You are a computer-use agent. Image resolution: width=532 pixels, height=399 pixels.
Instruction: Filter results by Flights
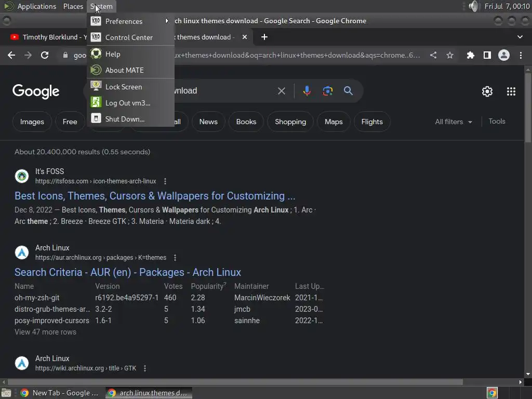click(372, 122)
